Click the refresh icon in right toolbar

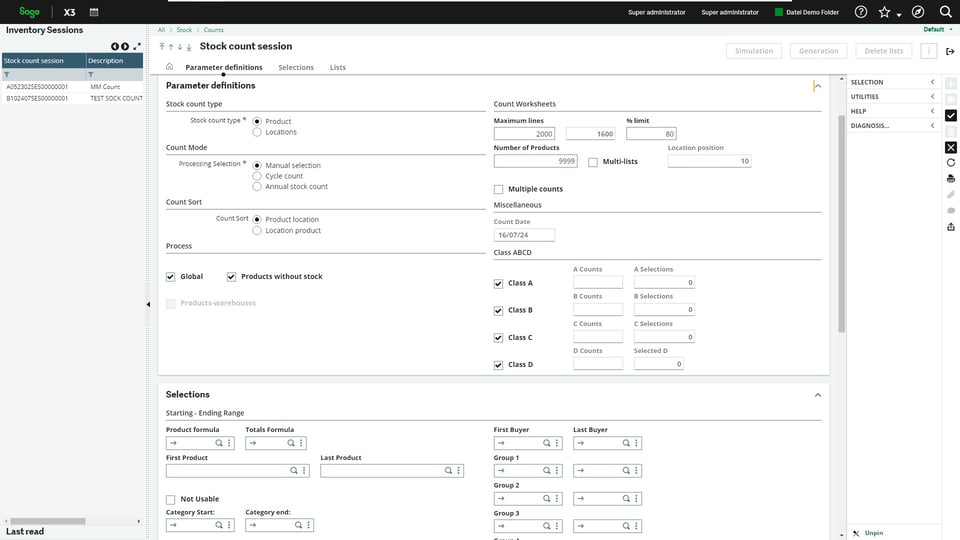pos(951,163)
